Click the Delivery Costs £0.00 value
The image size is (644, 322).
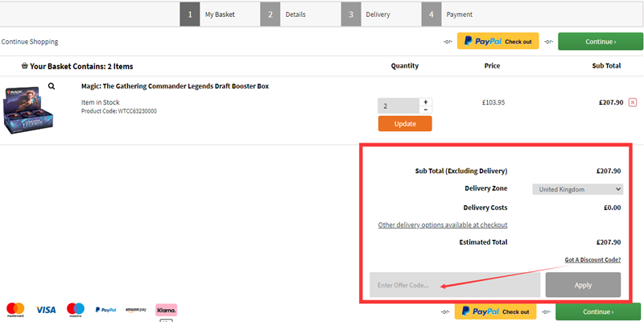tap(612, 208)
